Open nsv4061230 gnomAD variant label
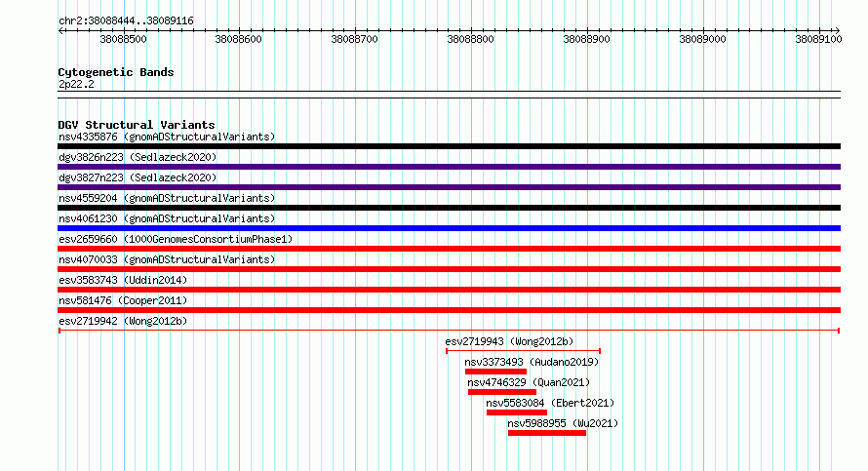 tap(167, 218)
